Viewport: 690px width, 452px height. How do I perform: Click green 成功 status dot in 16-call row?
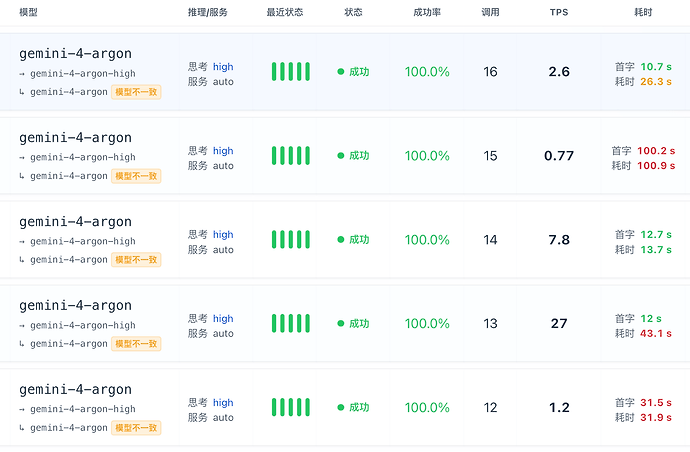[x=341, y=71]
